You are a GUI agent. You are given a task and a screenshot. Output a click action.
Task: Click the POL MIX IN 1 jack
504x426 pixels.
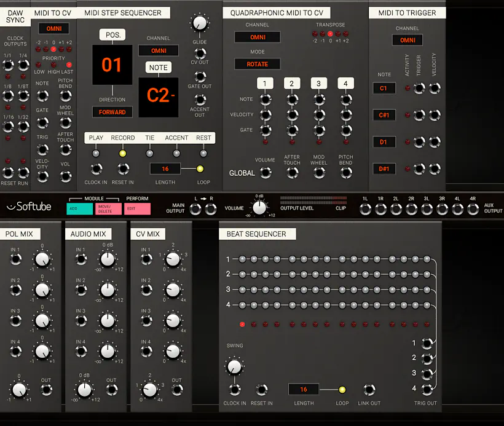[15, 259]
